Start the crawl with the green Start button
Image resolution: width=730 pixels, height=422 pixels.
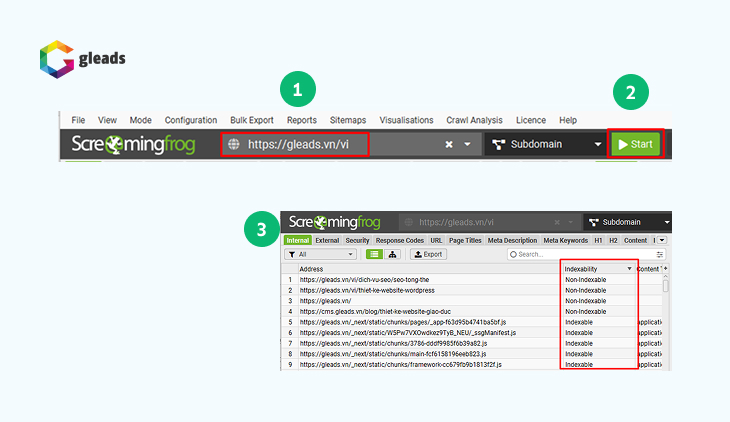click(x=635, y=144)
